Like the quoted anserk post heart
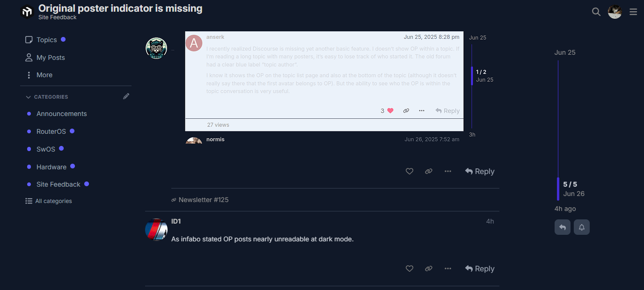 tap(390, 111)
